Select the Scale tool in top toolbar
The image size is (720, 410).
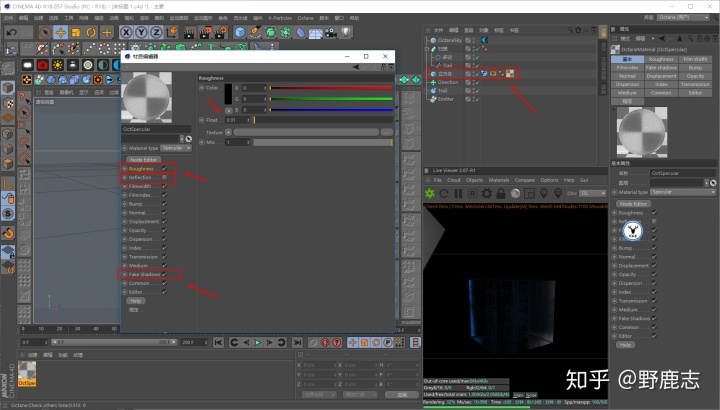76,32
